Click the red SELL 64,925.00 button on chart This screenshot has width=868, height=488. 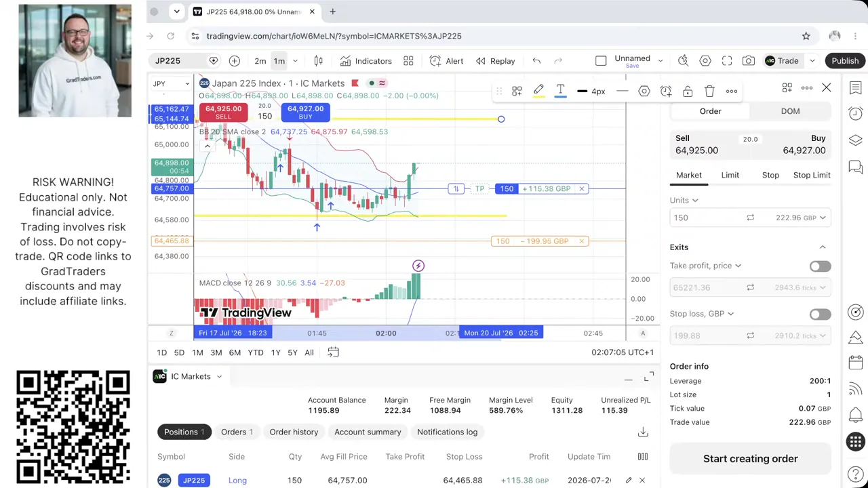click(223, 113)
